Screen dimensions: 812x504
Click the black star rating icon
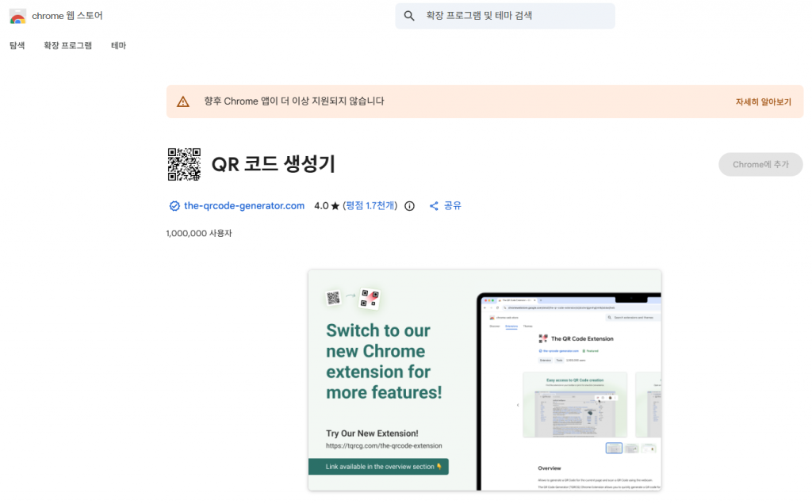pos(335,205)
